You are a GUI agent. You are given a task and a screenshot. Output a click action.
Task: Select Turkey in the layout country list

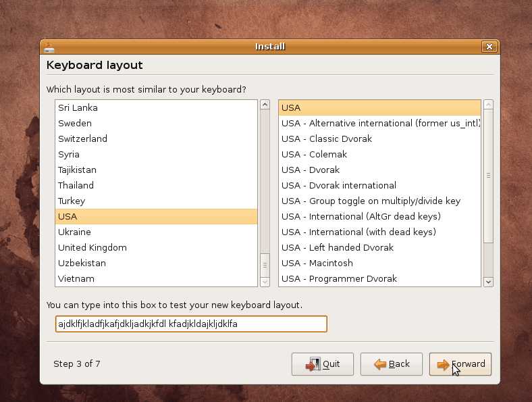[x=72, y=201]
